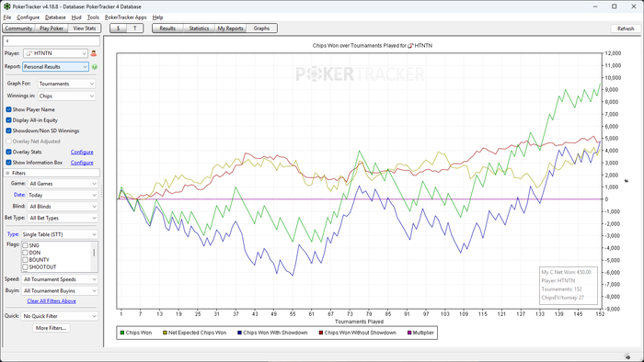
Task: Uncheck Show Information Box
Action: click(8, 163)
